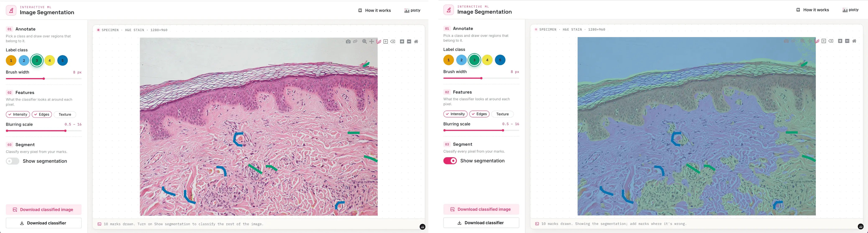Pick dark blue class 5, segmentation-on view

[500, 60]
